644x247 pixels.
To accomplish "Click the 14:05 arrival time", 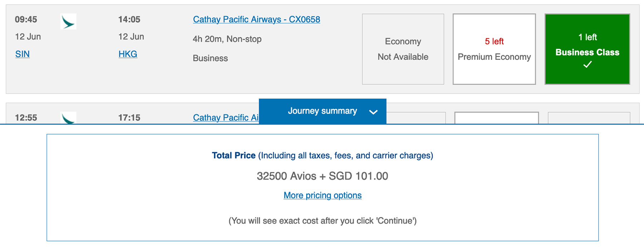I will [129, 19].
